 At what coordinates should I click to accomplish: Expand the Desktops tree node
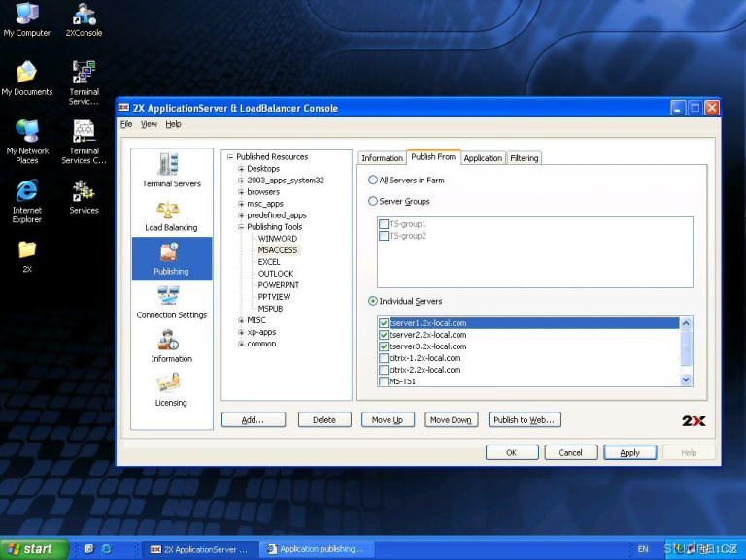242,169
